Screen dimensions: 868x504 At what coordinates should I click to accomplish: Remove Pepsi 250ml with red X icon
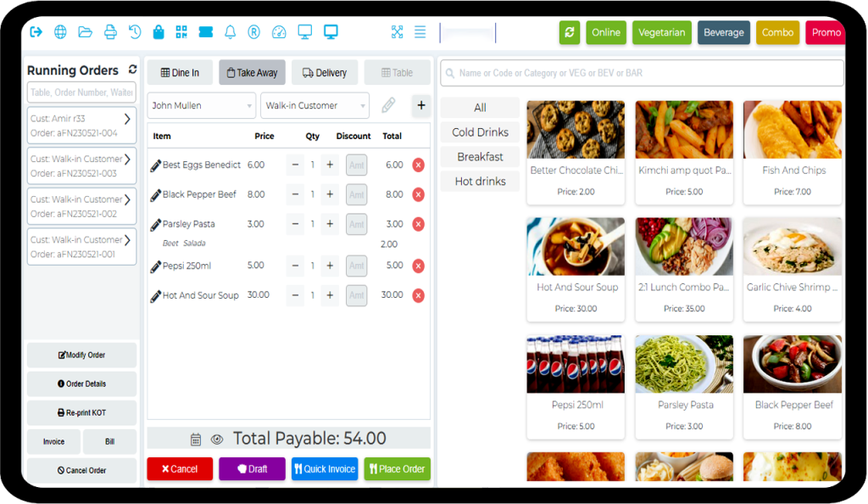[x=418, y=266]
